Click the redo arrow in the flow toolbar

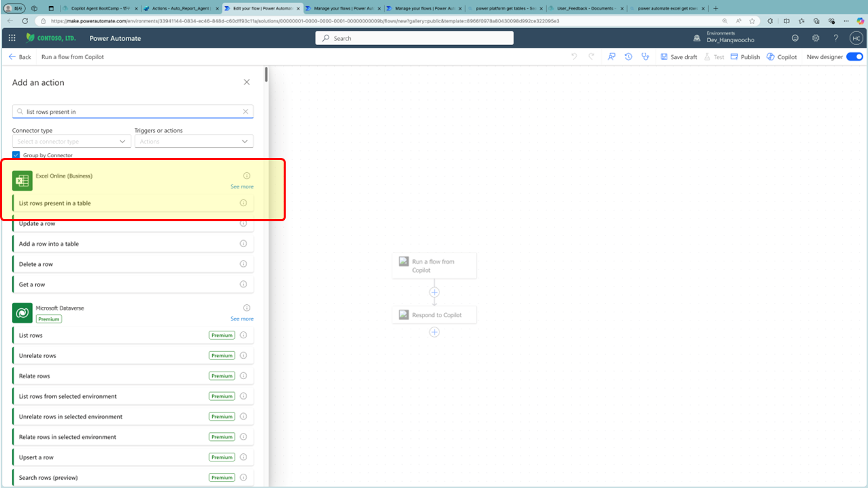coord(592,56)
